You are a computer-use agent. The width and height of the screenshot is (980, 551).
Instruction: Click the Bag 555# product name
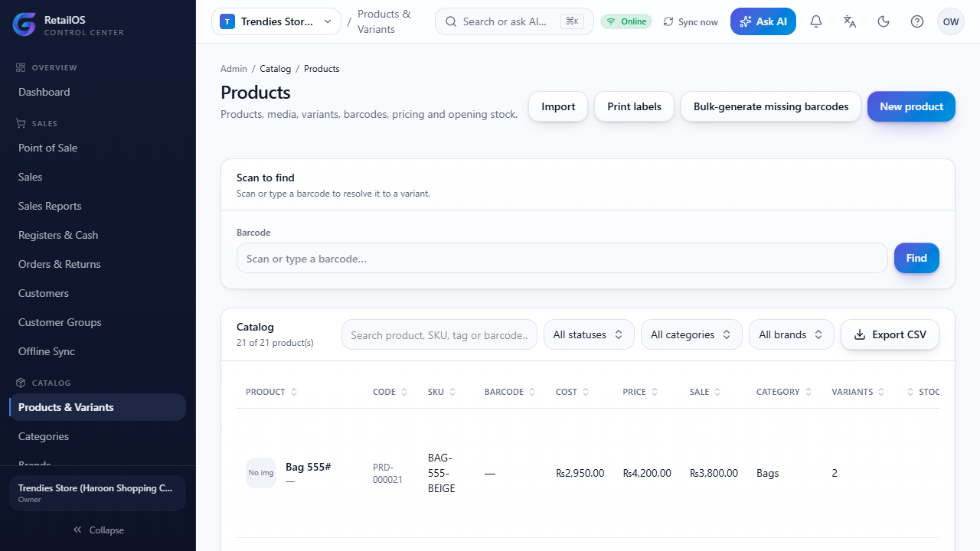308,467
